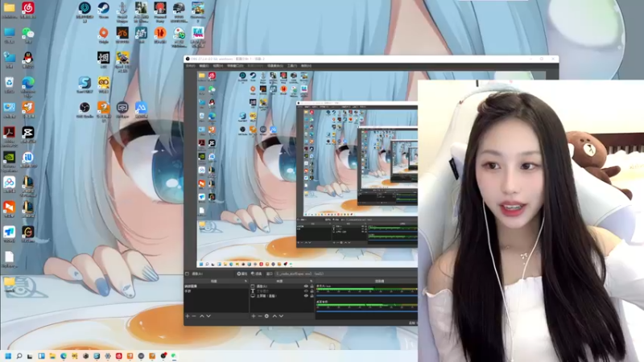The height and width of the screenshot is (362, 644).
Task: Open WeChat from the taskbar
Action: click(174, 356)
